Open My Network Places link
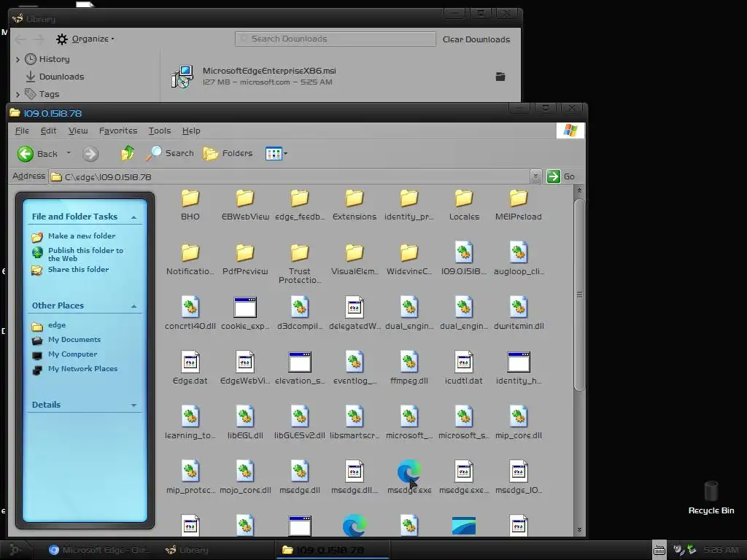The height and width of the screenshot is (560, 747). 82,368
